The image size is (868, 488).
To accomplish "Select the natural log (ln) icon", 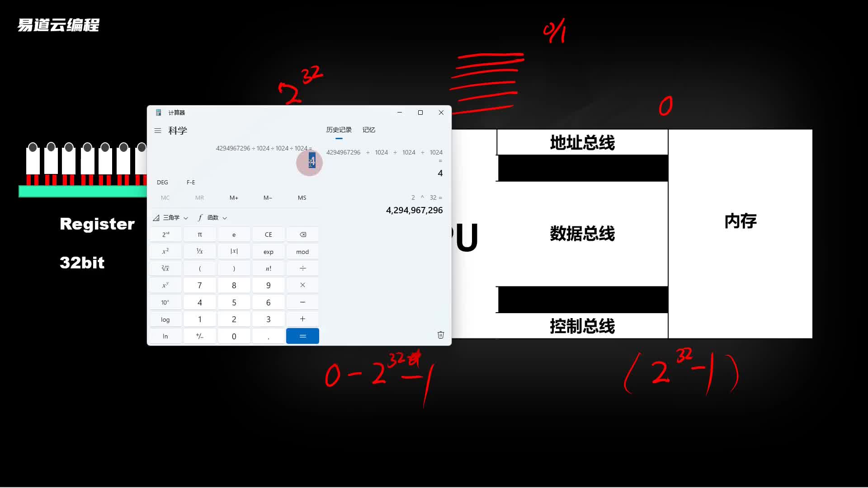I will click(x=165, y=335).
